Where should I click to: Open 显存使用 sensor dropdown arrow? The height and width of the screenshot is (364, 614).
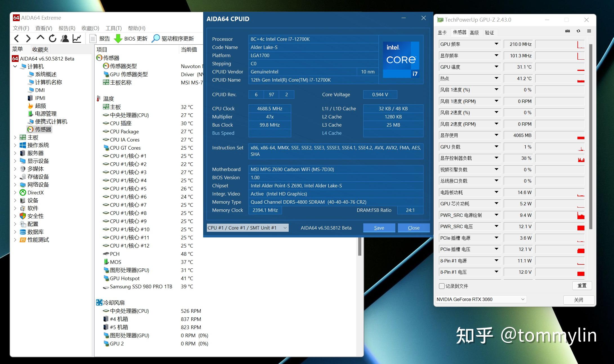(x=496, y=135)
